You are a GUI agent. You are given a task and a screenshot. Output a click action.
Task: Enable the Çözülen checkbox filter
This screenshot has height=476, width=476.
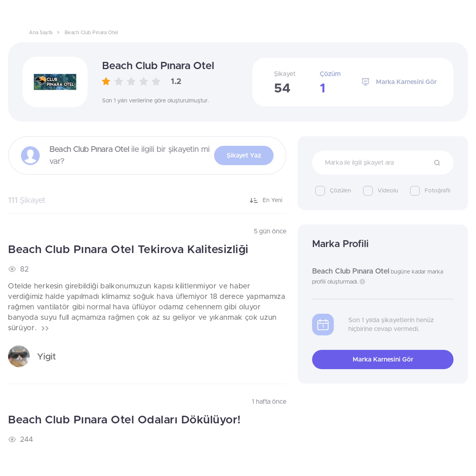click(320, 191)
